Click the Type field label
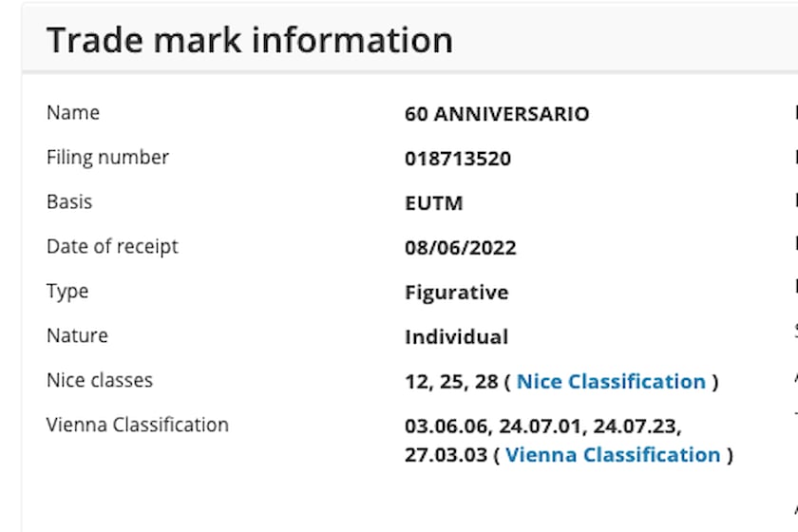Image resolution: width=798 pixels, height=532 pixels. coord(67,291)
